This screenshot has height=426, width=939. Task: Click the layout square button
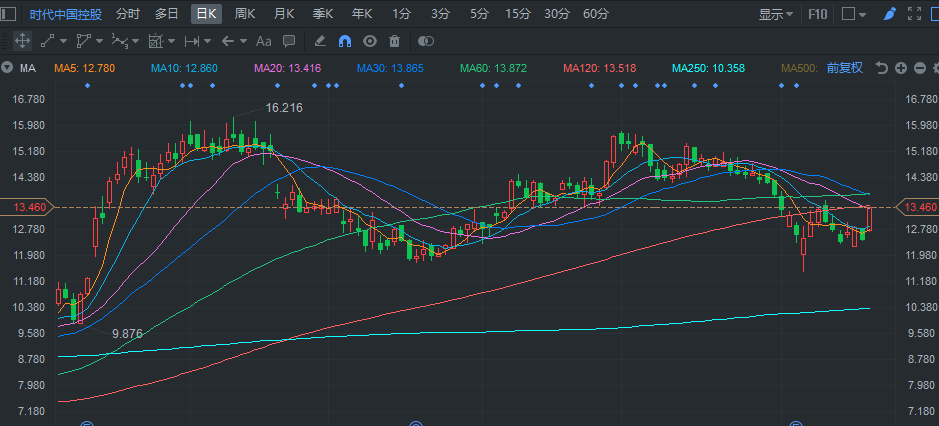click(848, 14)
